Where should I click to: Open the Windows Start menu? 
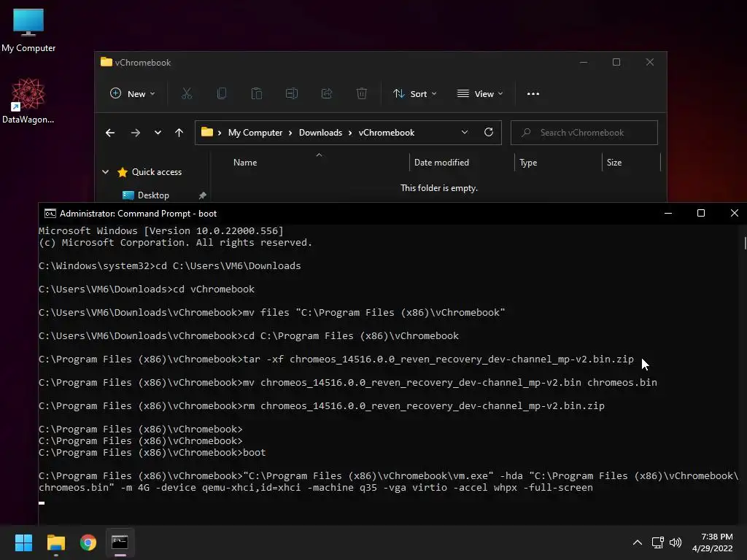tap(23, 542)
